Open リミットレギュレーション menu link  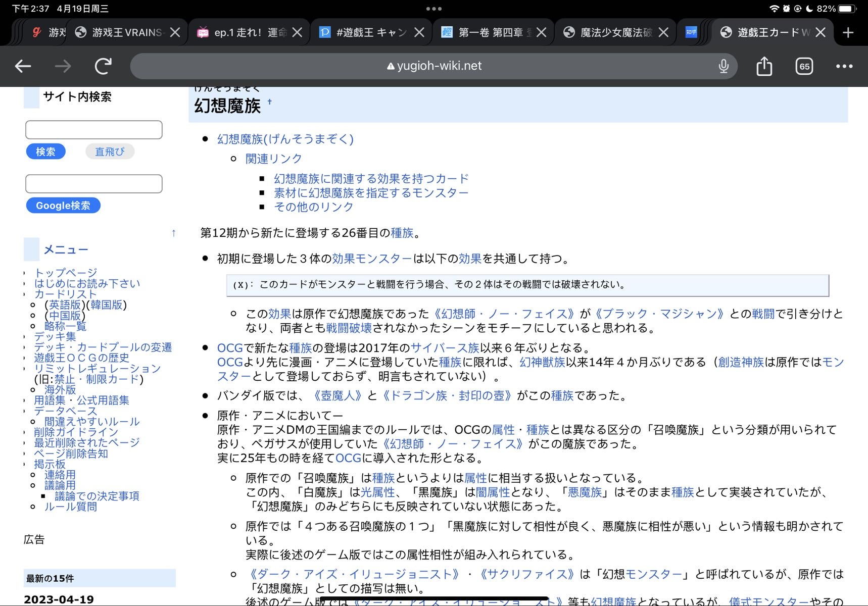click(x=97, y=368)
